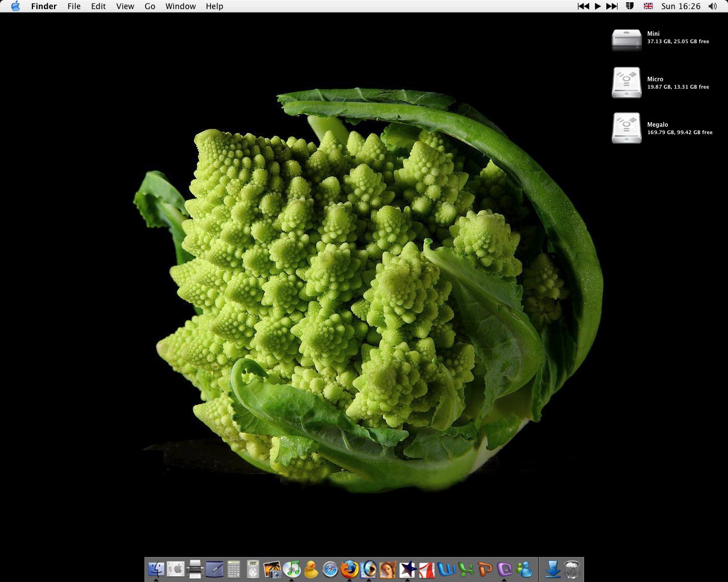728x582 pixels.
Task: Open the Downloads arrow icon in Dock
Action: [552, 569]
